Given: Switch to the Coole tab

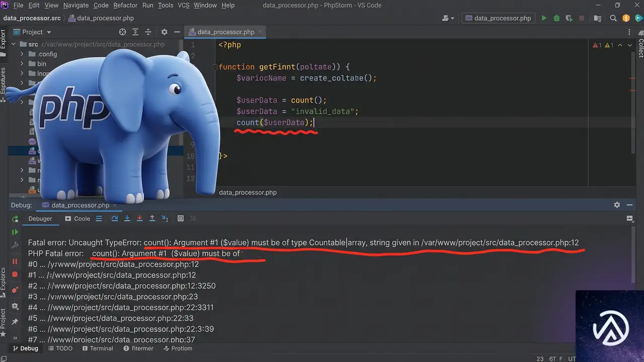Looking at the screenshot, I should point(77,219).
